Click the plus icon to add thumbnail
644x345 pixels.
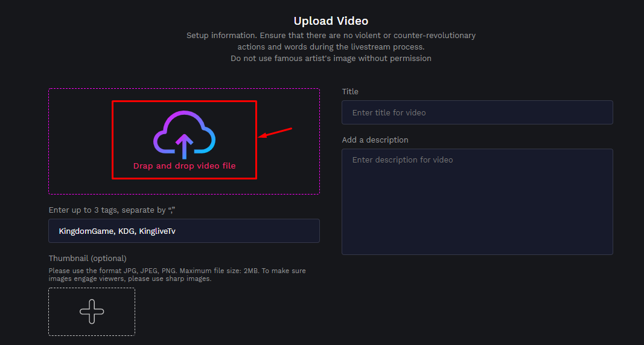92,311
